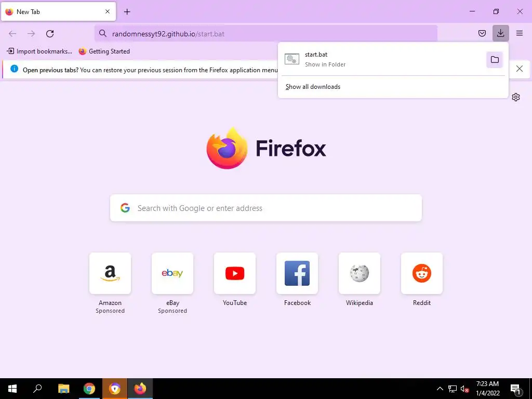Click the Firefox logo
This screenshot has width=532, height=399.
tap(267, 148)
